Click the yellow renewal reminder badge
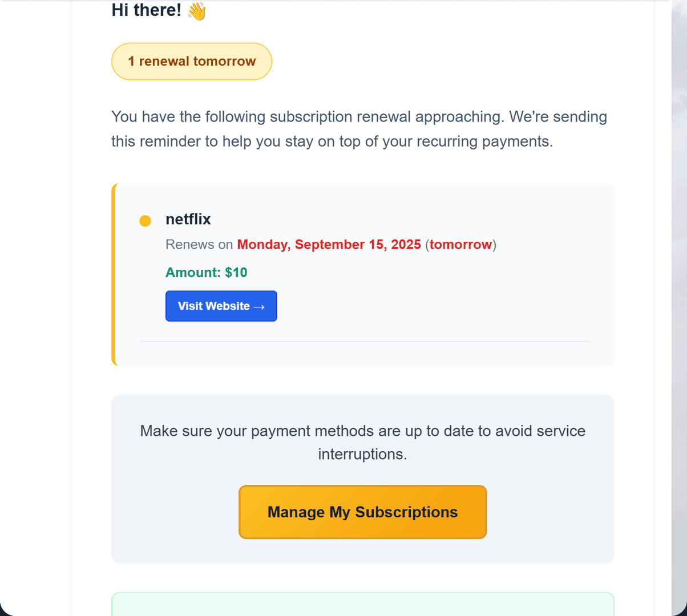The height and width of the screenshot is (616, 687). pos(191,61)
